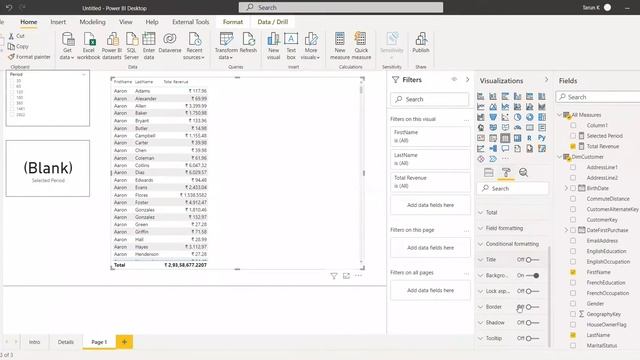Refresh the data

click(248, 43)
